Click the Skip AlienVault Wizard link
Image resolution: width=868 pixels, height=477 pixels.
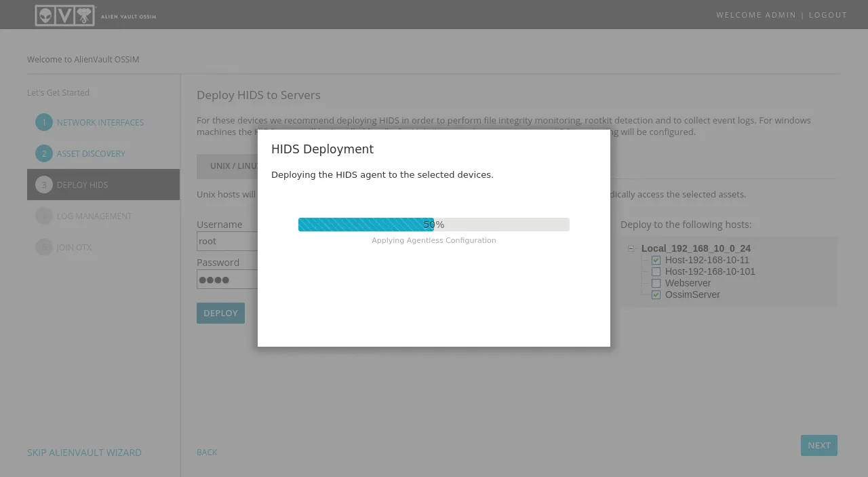(x=84, y=453)
